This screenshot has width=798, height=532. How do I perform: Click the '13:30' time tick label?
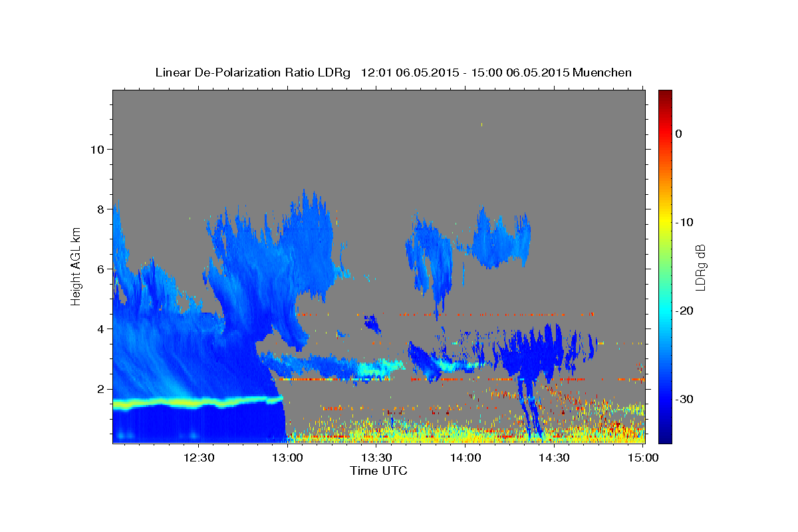[x=377, y=458]
